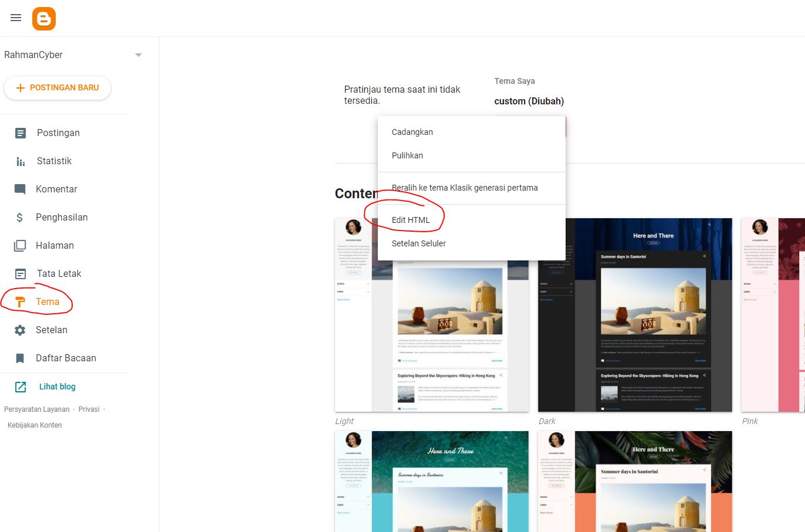Click the Tema paint roller icon
The height and width of the screenshot is (532, 805).
[x=20, y=302]
